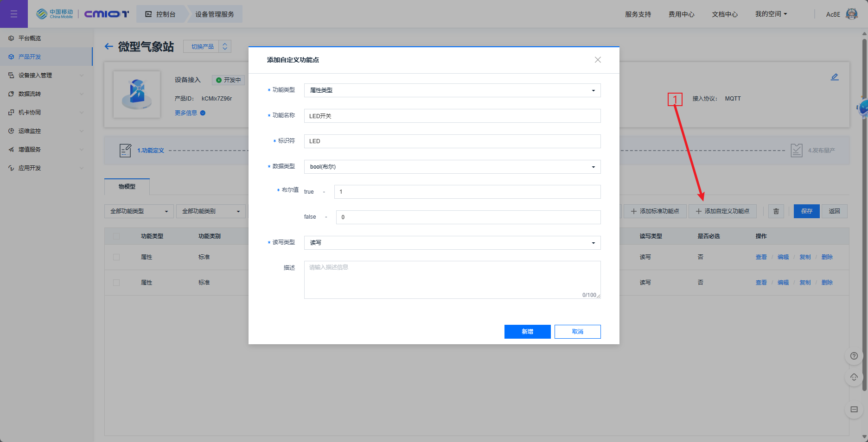
Task: Click 添加标准功能点 button
Action: [655, 211]
